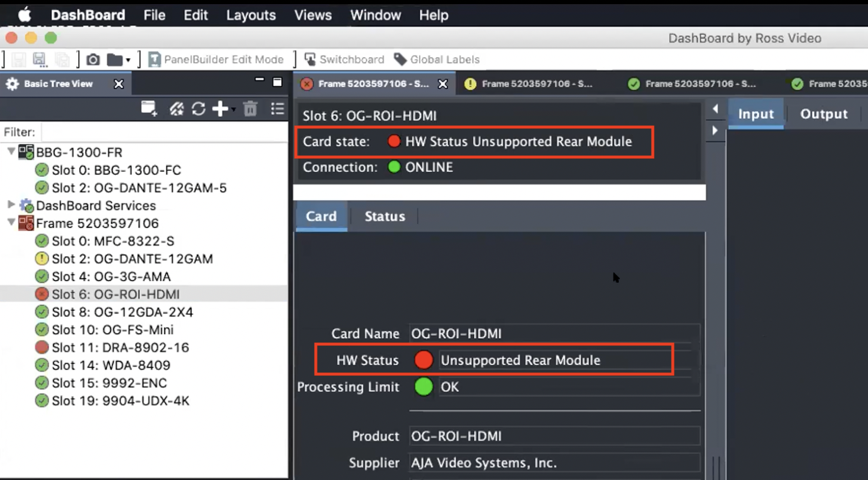This screenshot has width=868, height=480.
Task: Open Global Labels
Action: (x=437, y=59)
